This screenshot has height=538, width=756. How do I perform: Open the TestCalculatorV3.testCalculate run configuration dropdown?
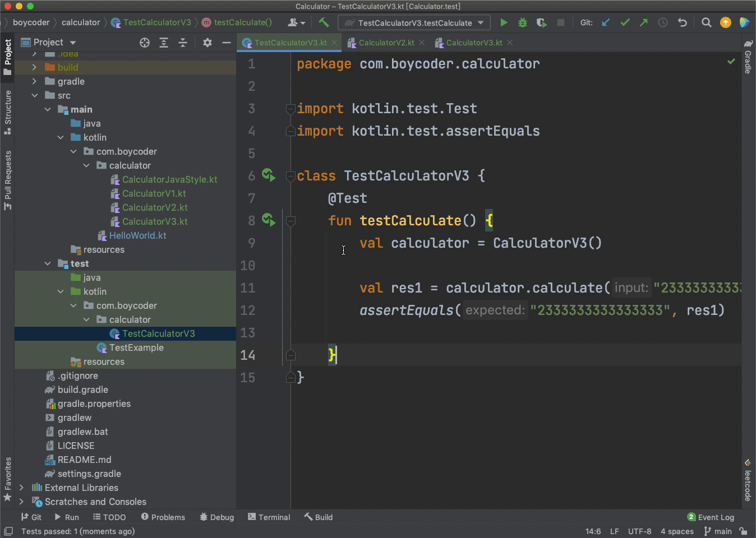(x=414, y=23)
